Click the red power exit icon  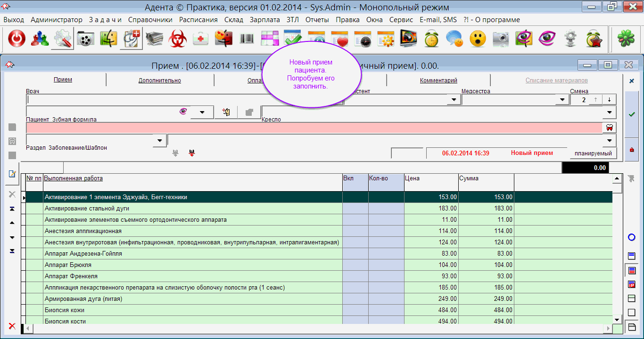[17, 39]
